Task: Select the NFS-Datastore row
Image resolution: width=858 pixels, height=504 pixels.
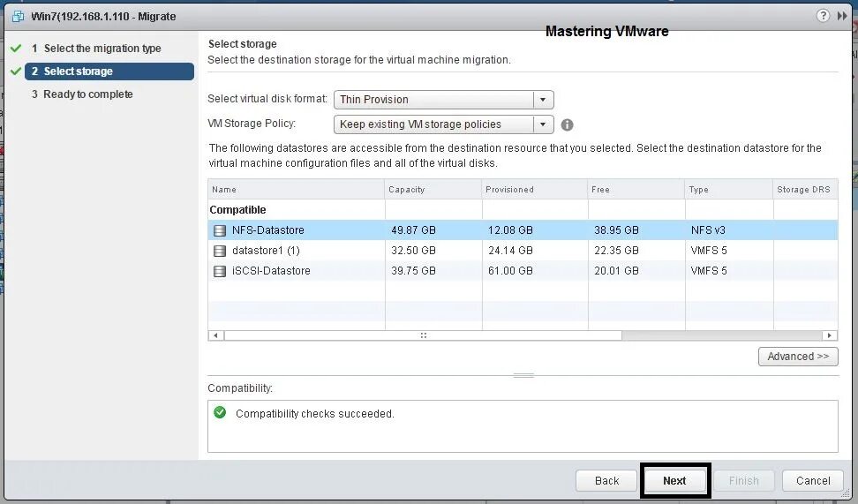Action: [x=523, y=230]
